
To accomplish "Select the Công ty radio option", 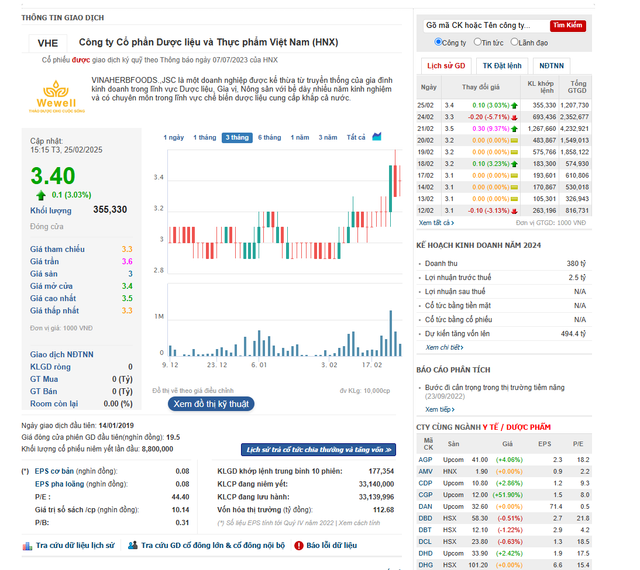I will tap(438, 42).
